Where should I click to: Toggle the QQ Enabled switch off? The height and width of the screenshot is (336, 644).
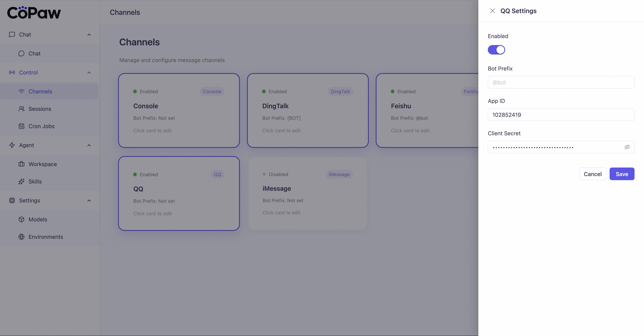click(x=496, y=50)
